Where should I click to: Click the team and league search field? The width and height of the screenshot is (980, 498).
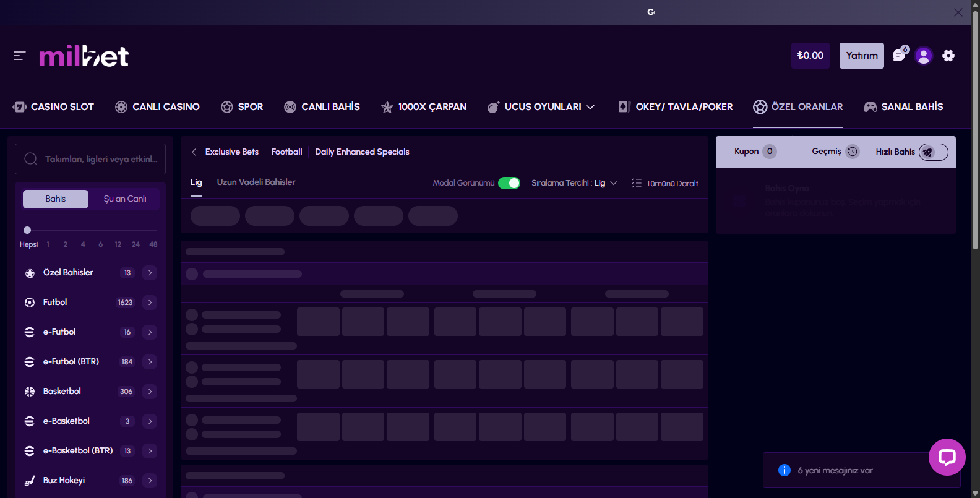(x=90, y=159)
